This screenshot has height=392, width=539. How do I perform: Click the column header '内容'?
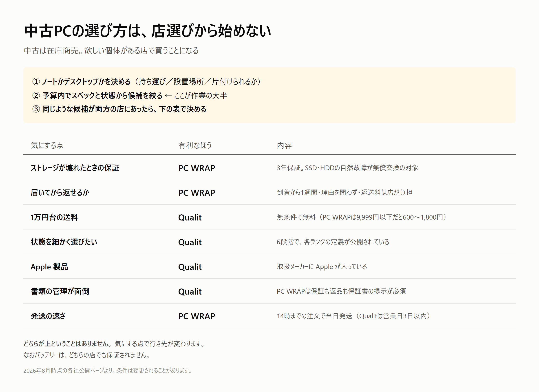click(x=284, y=145)
